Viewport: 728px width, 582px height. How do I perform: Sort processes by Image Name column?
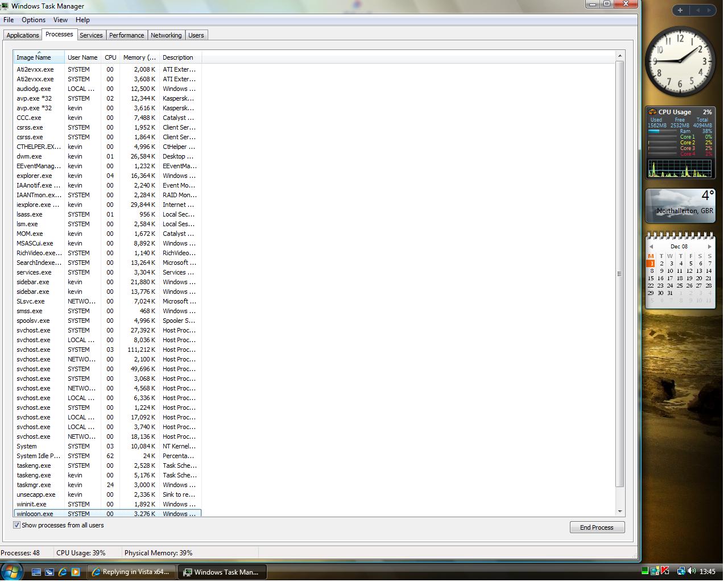click(39, 57)
